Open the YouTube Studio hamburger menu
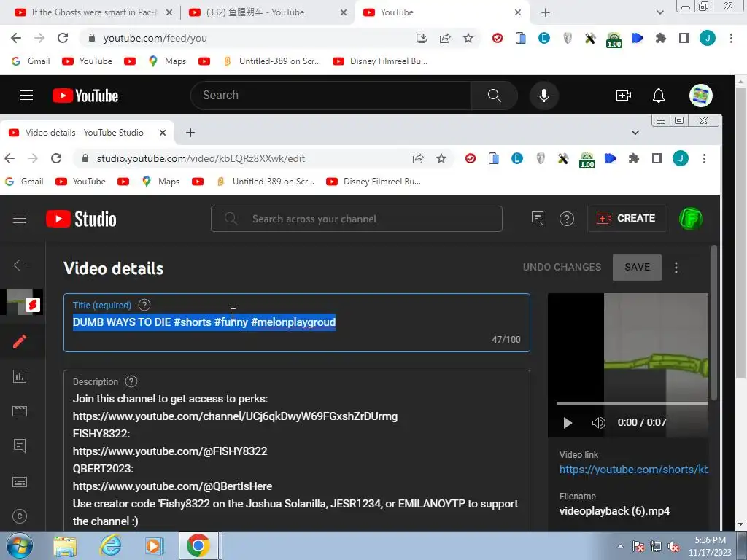This screenshot has height=560, width=747. click(x=20, y=219)
